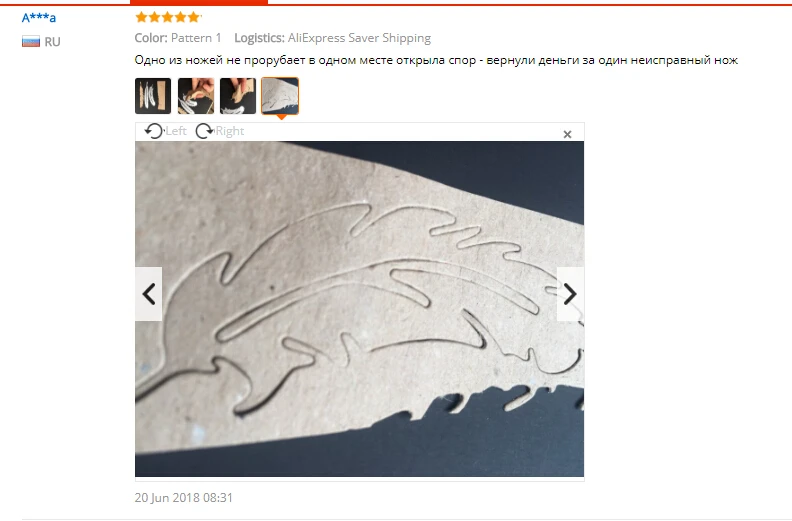Click the rotate left arrow icon

pos(153,131)
